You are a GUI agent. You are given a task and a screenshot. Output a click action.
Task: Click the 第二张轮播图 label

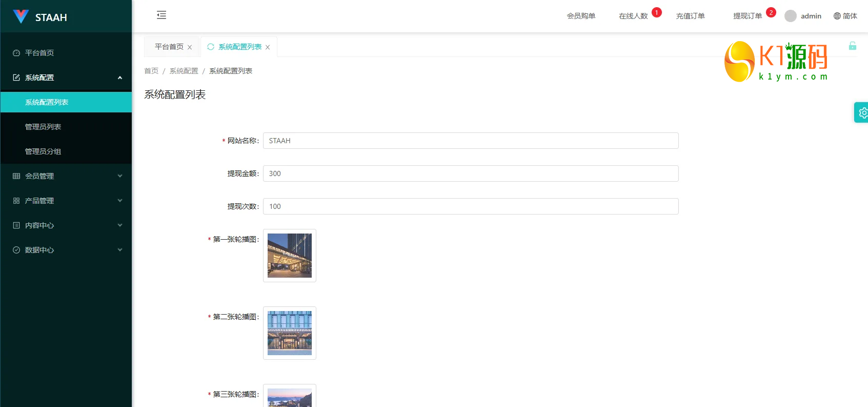[236, 317]
